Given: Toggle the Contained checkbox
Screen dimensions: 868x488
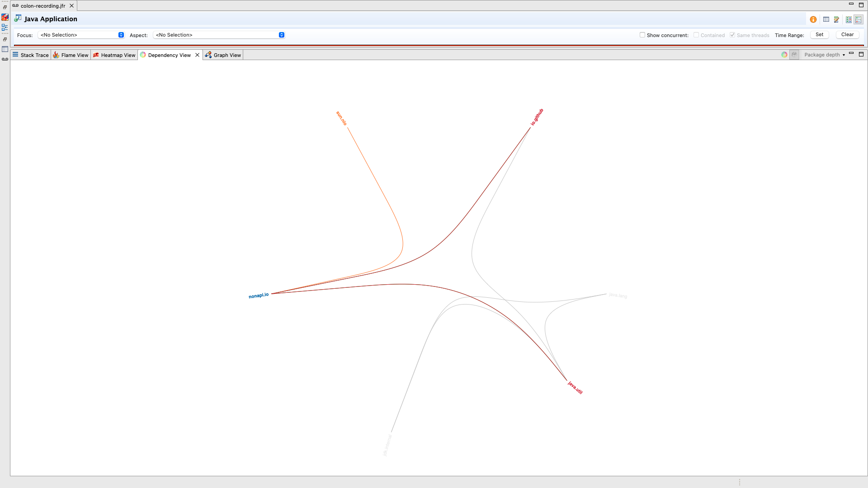Looking at the screenshot, I should pos(696,35).
